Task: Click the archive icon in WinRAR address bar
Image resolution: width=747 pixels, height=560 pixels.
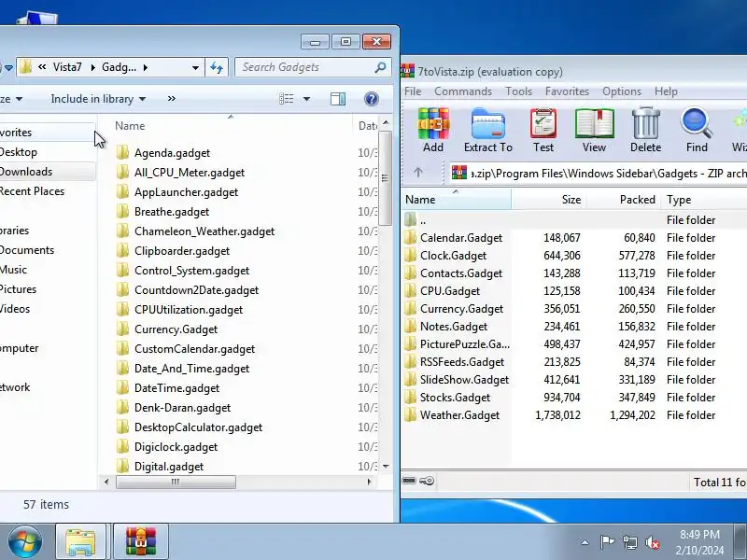Action: point(459,173)
